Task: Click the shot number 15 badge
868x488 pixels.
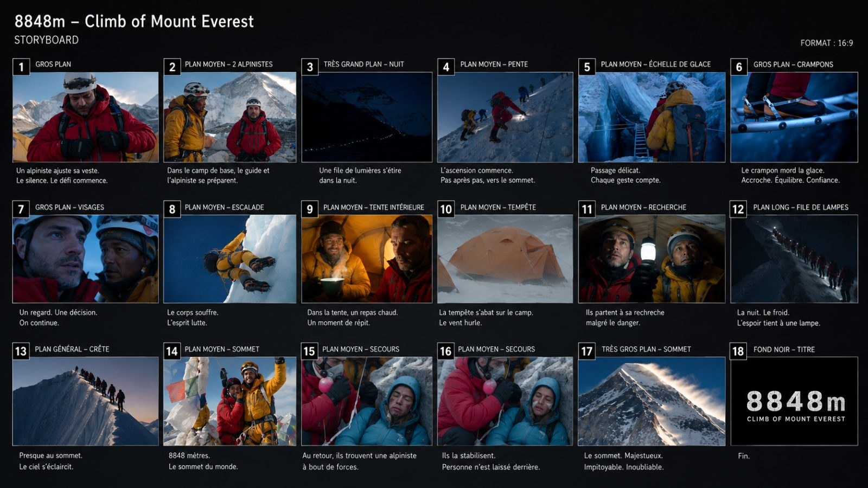Action: click(x=309, y=351)
